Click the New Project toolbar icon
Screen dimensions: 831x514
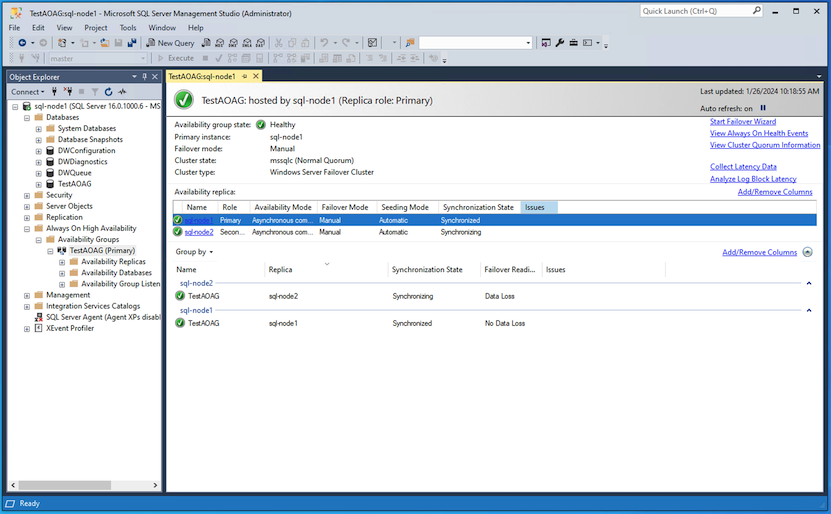tap(62, 43)
